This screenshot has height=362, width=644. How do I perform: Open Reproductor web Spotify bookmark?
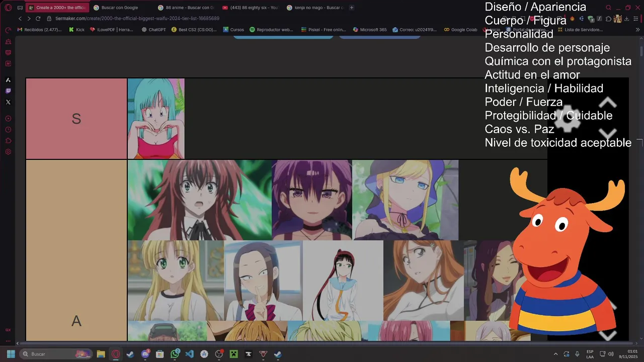(x=271, y=30)
